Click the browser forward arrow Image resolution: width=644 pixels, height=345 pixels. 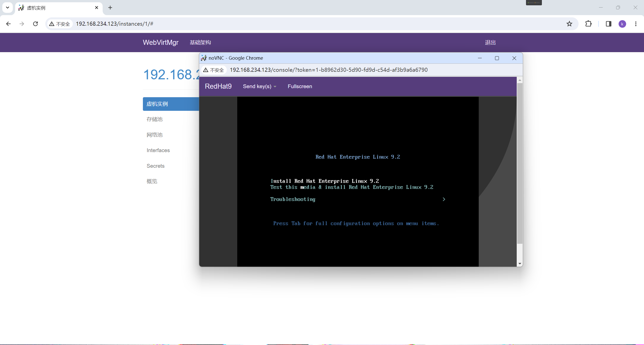(22, 24)
